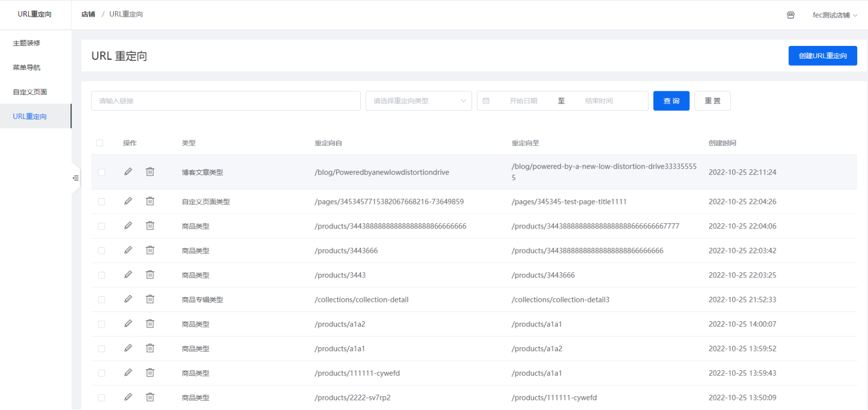Edit redirect from /products/3443888888888888888888866666666

128,226
